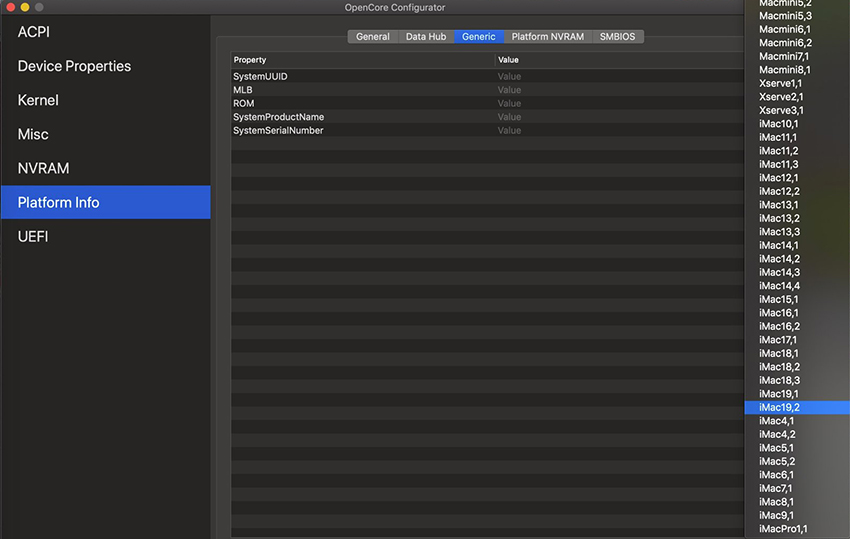Screen dimensions: 850x539
Task: Pick iMac19,1 from the list
Action: [797, 394]
